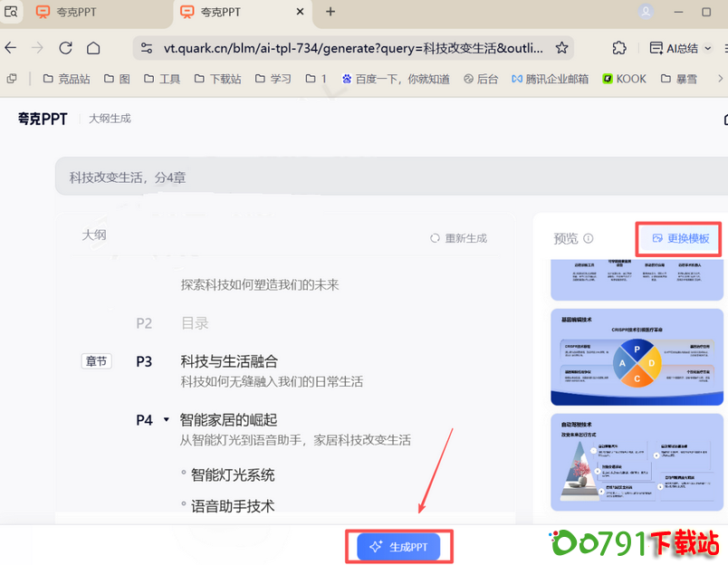Open a new browser tab
728x565 pixels.
pos(330,12)
